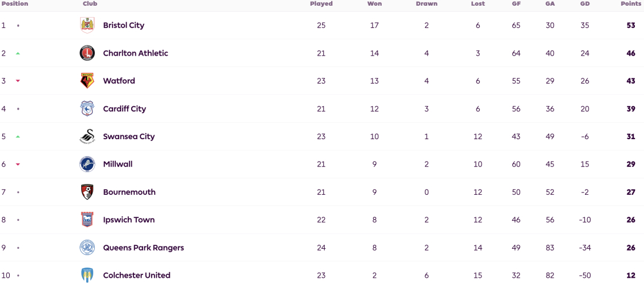Viewport: 644px width, 284px height.
Task: Click the Bristol City club crest
Action: pos(87,25)
